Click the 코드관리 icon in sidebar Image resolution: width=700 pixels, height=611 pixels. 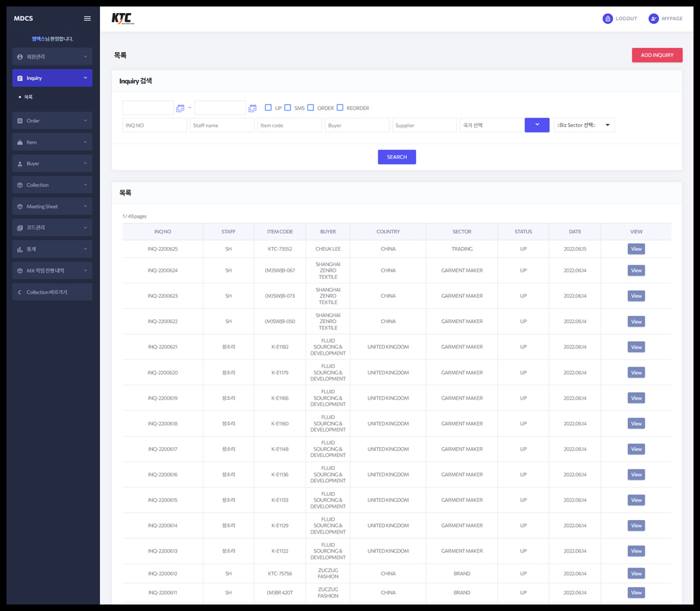click(x=19, y=227)
